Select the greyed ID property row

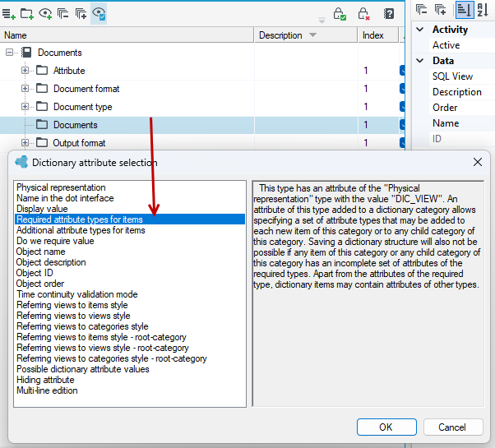click(x=461, y=138)
